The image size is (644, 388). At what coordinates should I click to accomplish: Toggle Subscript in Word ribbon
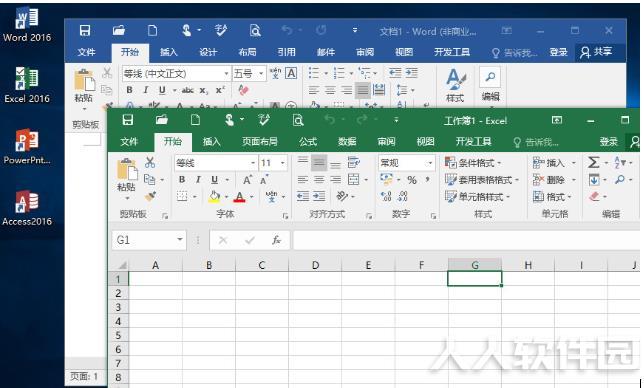tap(204, 90)
